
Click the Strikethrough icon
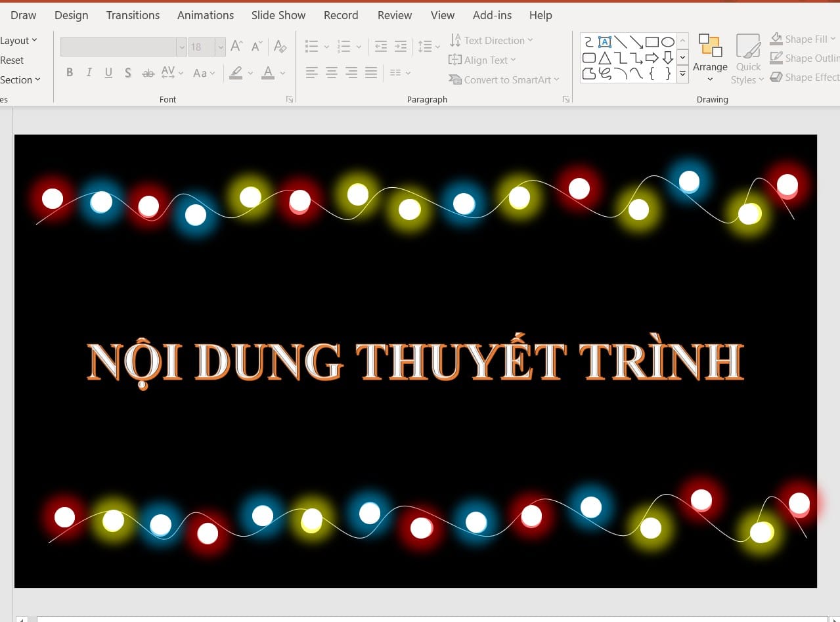point(148,73)
